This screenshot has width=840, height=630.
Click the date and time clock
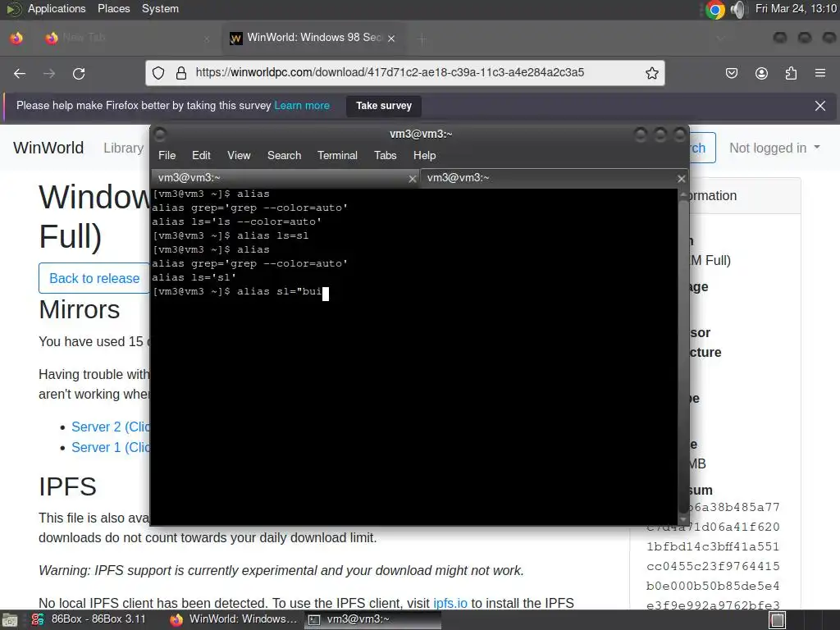[796, 8]
